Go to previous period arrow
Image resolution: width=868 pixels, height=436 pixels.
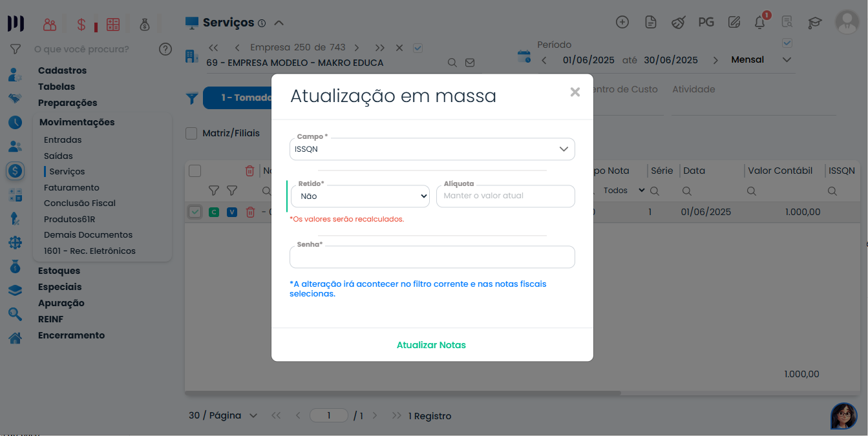(x=544, y=60)
